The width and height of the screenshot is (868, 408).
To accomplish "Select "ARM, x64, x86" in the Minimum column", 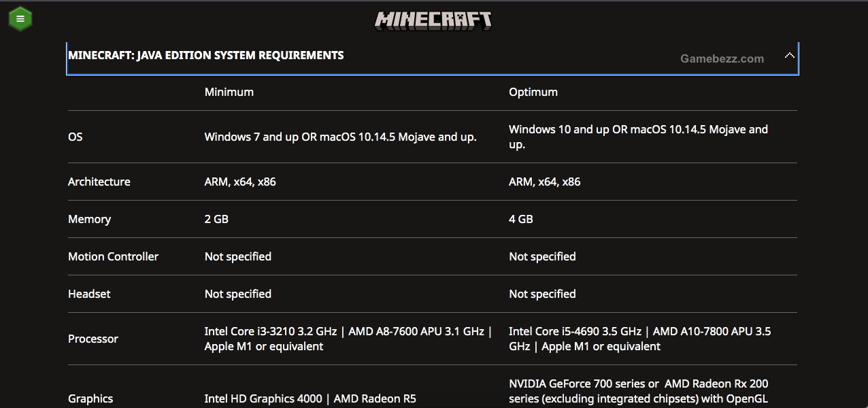I will pyautogui.click(x=240, y=182).
